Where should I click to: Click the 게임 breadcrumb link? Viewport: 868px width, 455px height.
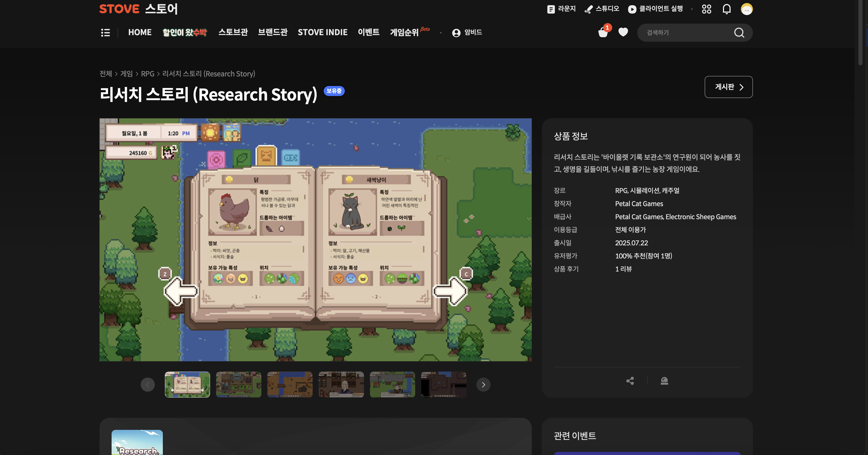pyautogui.click(x=126, y=73)
